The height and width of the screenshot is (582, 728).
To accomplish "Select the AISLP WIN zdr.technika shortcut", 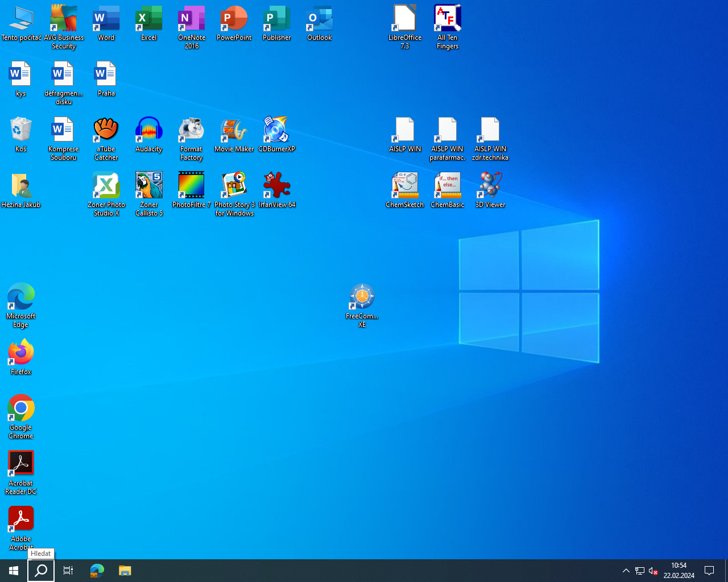I will point(490,139).
